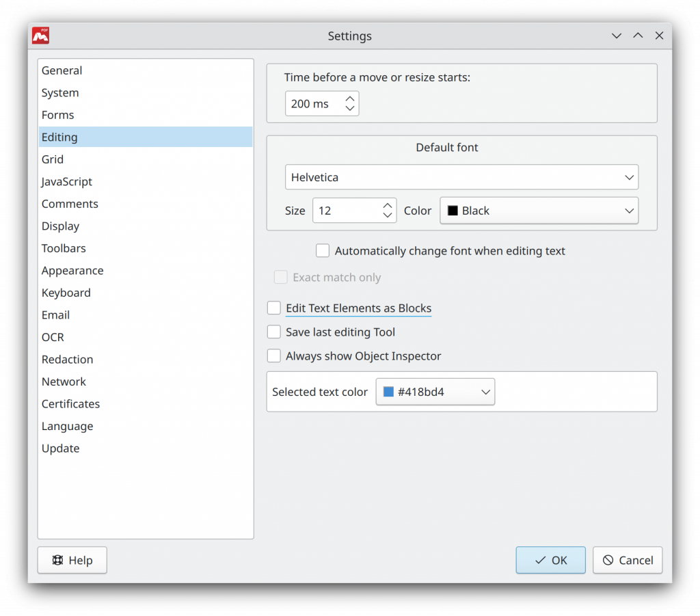Click the Master PDF Editor icon in title bar
Viewport: 700px width, 616px height.
click(x=40, y=36)
